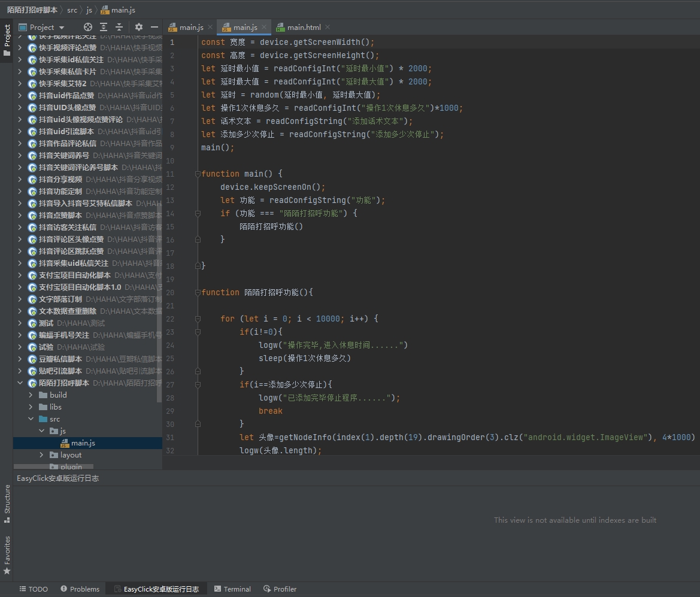700x597 pixels.
Task: Click the 陌陌打招呼脚本 breadcrumb
Action: point(32,10)
